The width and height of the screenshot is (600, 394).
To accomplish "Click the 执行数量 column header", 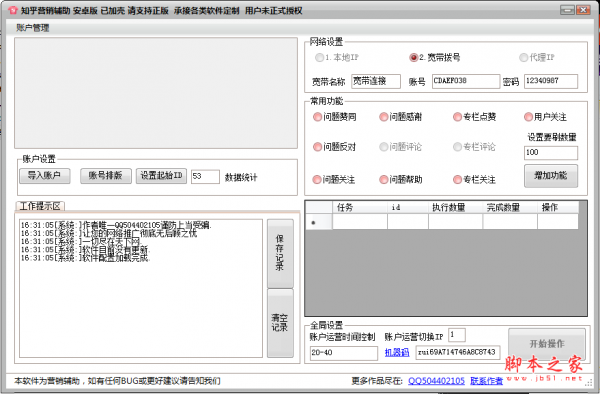I will click(x=455, y=207).
